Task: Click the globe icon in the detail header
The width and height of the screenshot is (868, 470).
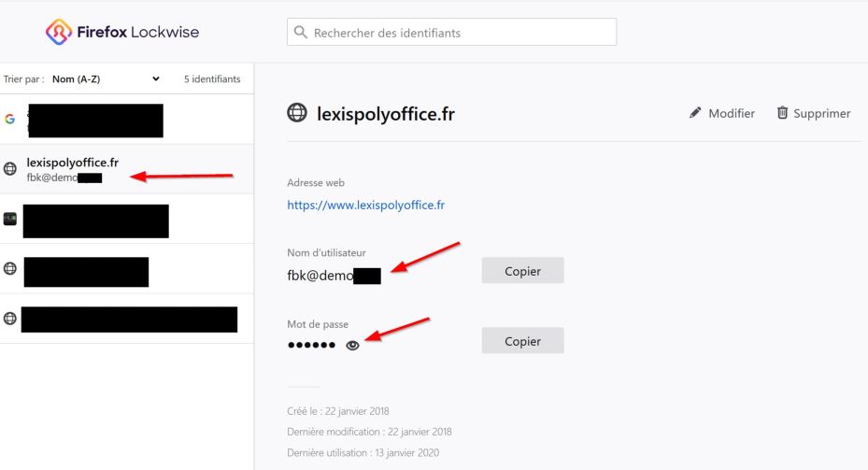Action: [297, 112]
